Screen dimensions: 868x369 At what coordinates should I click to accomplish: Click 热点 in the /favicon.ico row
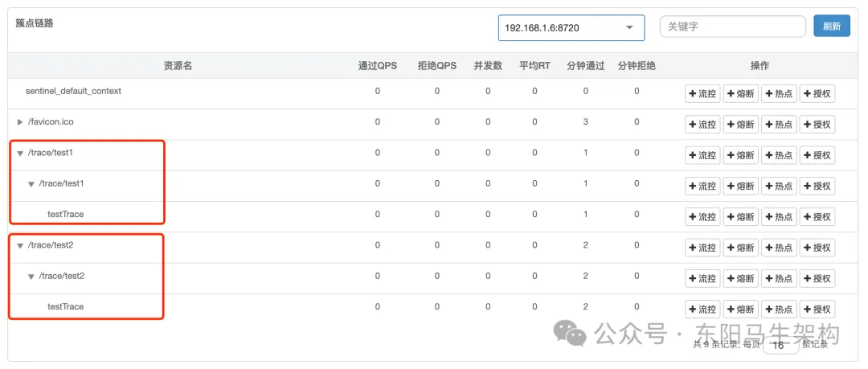779,125
